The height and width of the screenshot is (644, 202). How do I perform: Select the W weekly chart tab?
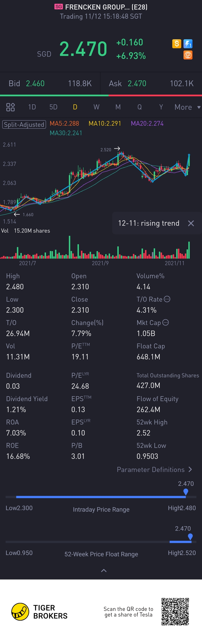coord(97,107)
